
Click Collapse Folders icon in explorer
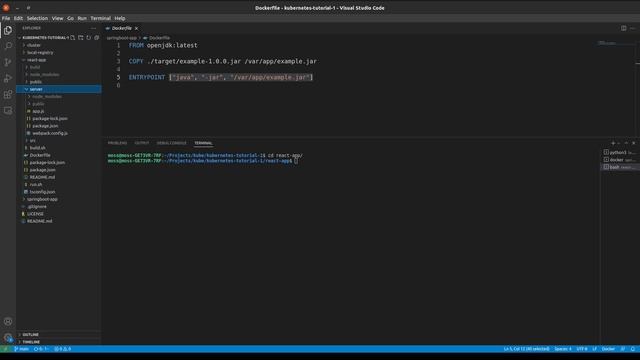[x=97, y=38]
